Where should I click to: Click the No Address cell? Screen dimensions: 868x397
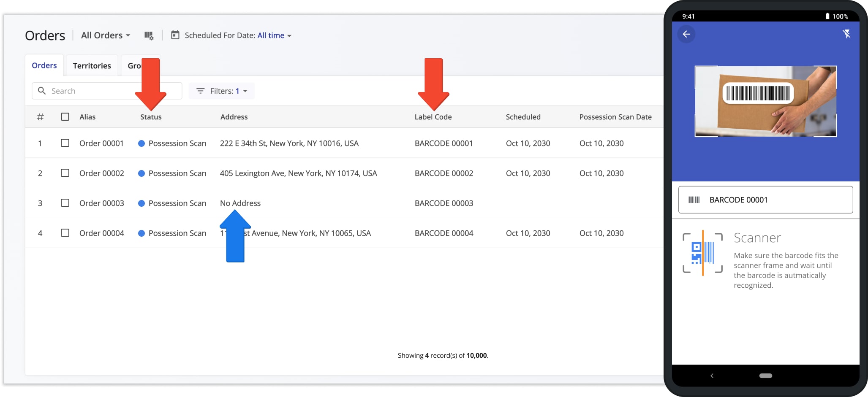tap(240, 203)
